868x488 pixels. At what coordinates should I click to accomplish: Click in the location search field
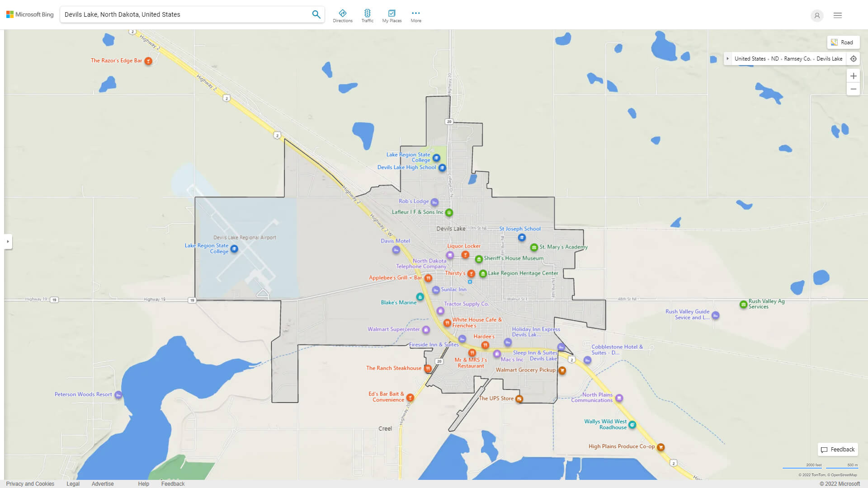(185, 14)
